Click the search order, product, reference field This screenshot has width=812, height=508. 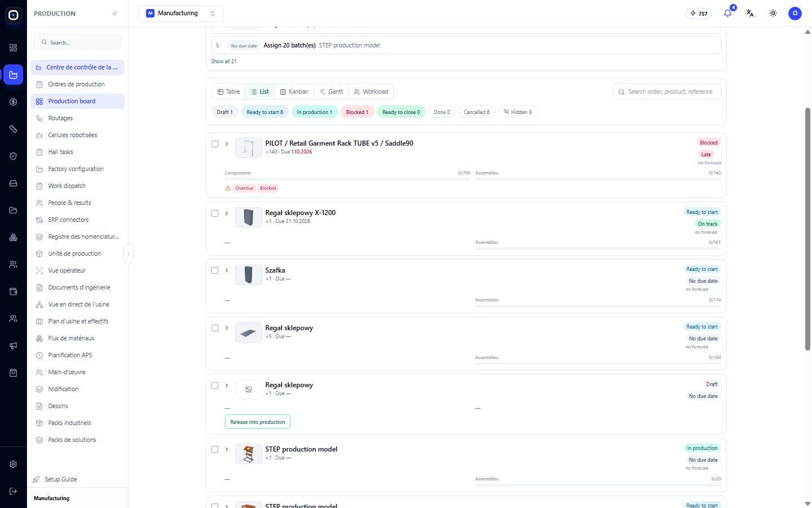[667, 91]
